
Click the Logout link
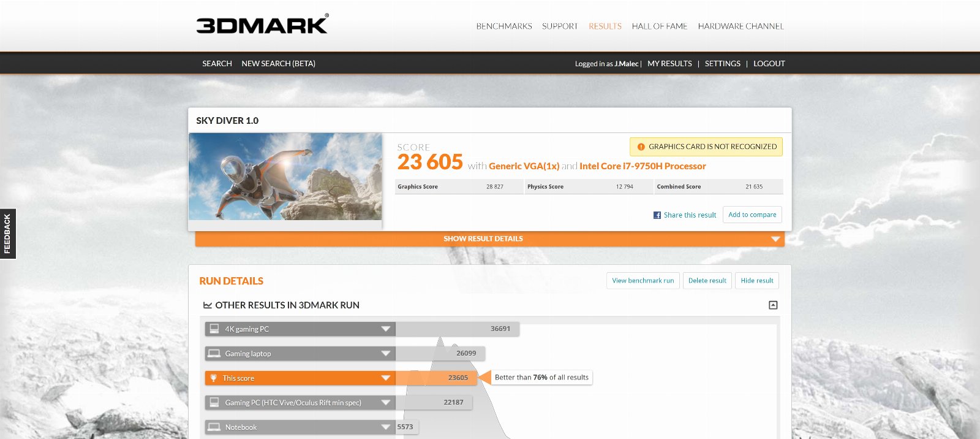click(769, 63)
